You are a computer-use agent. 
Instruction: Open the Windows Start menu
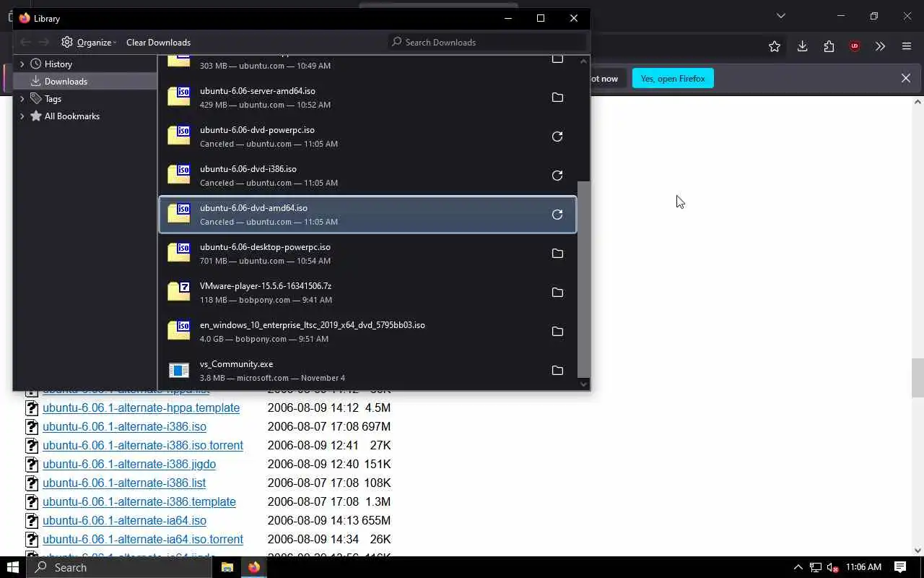tap(13, 567)
